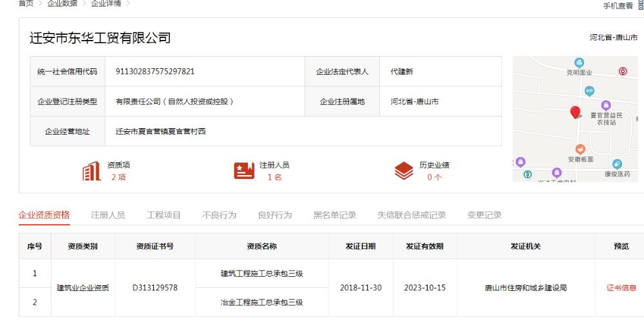644x329 pixels.
Task: Click the 手机查看 link
Action: [x=617, y=5]
